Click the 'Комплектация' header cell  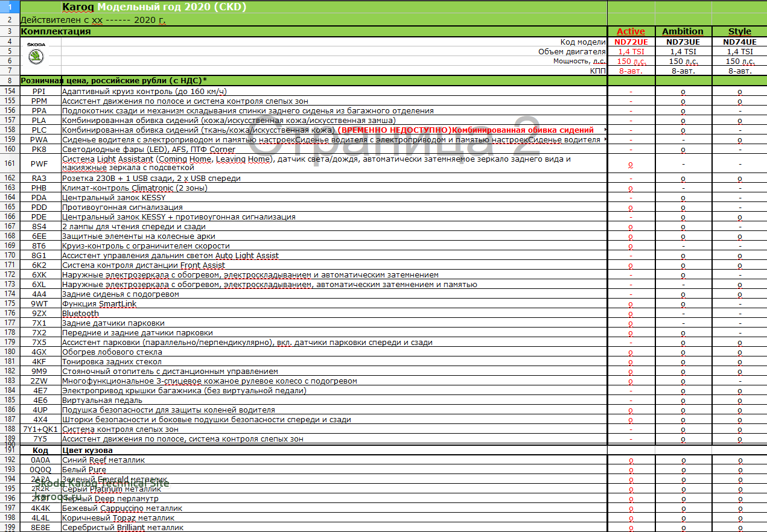(x=313, y=31)
